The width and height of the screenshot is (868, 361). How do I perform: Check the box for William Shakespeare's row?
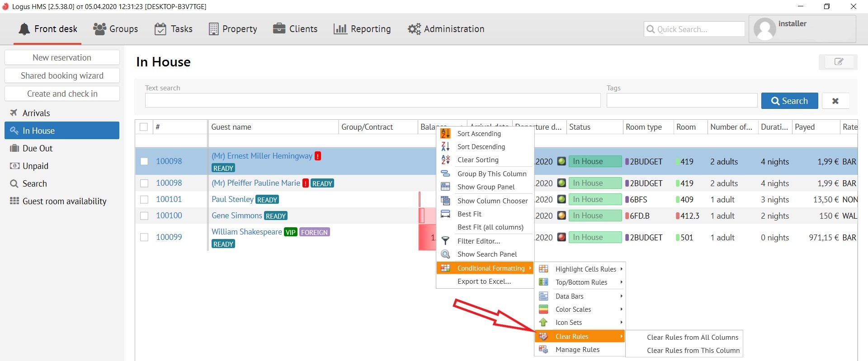coord(144,237)
